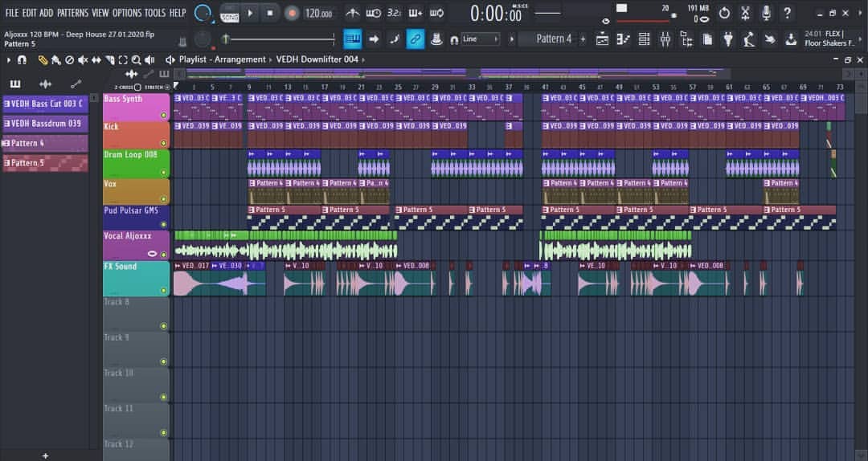Click arrow left of Pattern 4
The width and height of the screenshot is (868, 461).
pyautogui.click(x=511, y=39)
